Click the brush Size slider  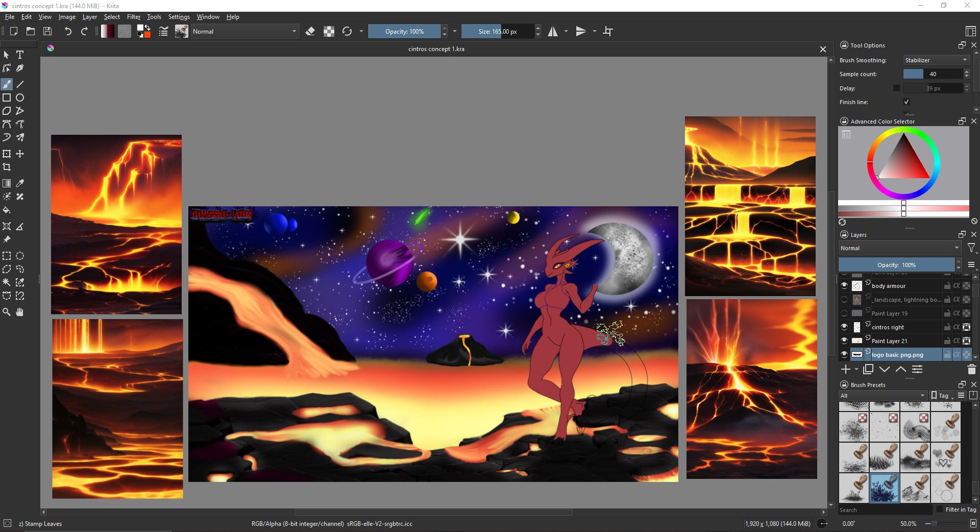point(498,31)
